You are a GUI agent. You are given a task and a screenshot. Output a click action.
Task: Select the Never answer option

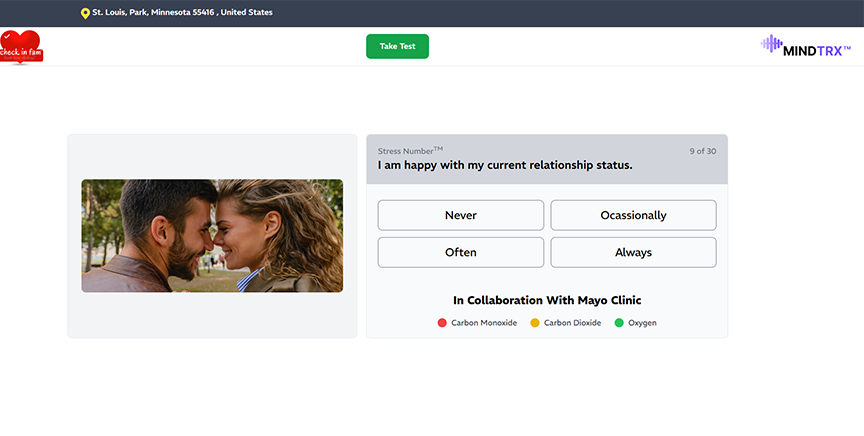point(460,215)
